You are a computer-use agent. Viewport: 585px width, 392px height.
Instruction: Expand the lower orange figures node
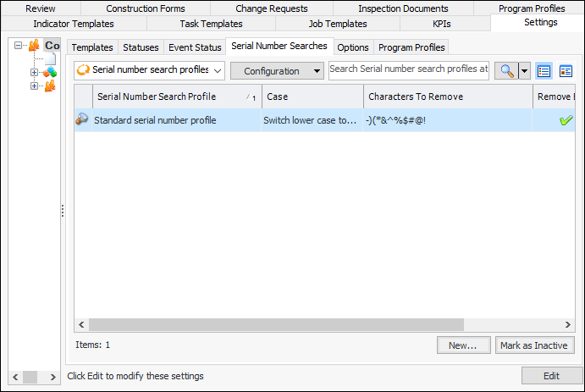point(34,86)
